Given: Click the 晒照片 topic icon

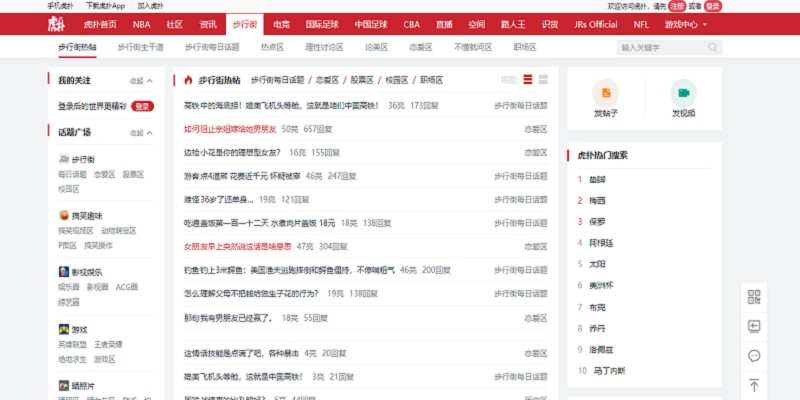Looking at the screenshot, I should coord(64,386).
